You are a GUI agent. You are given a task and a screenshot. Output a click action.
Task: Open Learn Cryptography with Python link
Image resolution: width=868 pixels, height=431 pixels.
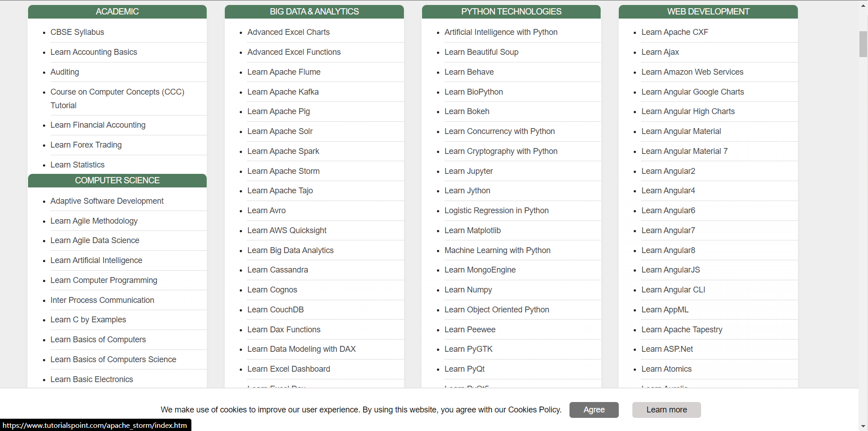click(501, 151)
